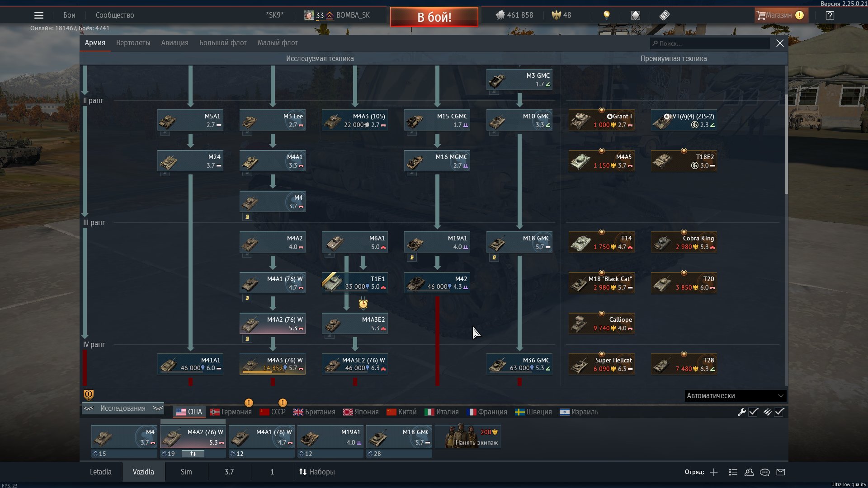Viewport: 868px width, 488px height.
Task: Open the Бои menu
Action: click(x=69, y=15)
